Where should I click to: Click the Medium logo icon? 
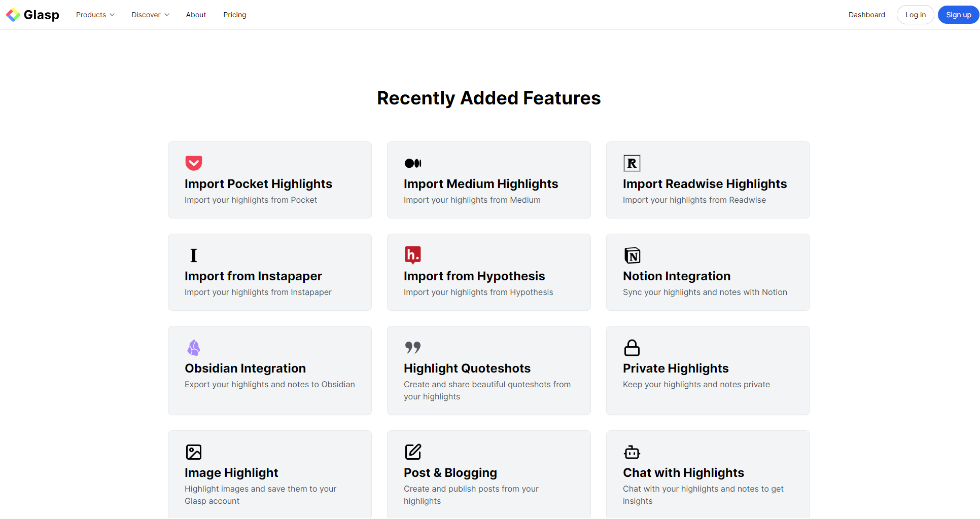pyautogui.click(x=412, y=163)
